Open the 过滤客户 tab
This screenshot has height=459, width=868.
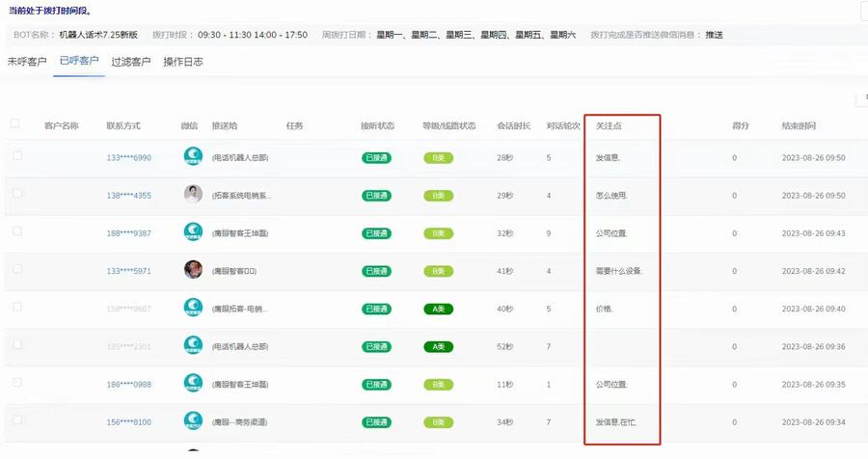[x=130, y=62]
